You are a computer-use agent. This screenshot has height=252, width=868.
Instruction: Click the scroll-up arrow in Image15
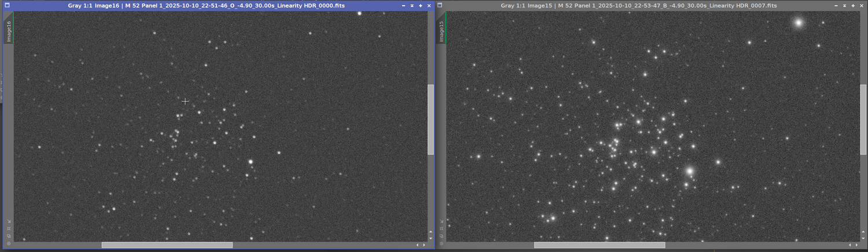pos(863,232)
